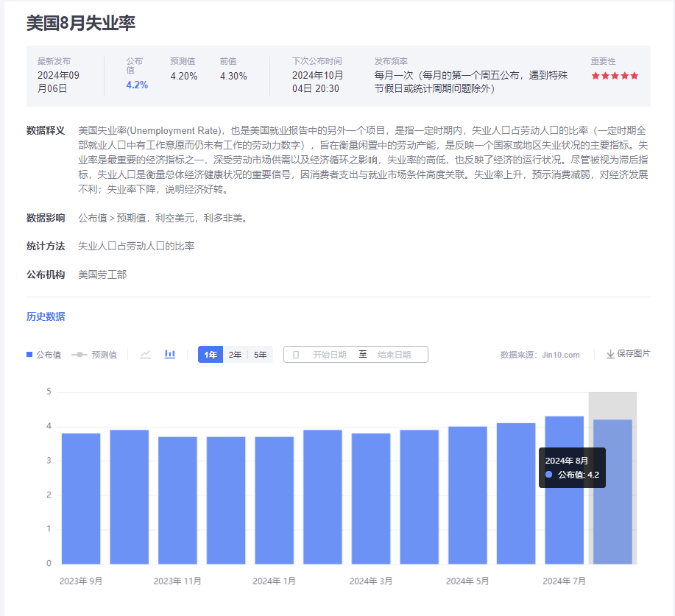Click the calendar icon in date range
The height and width of the screenshot is (616, 675).
click(x=296, y=355)
